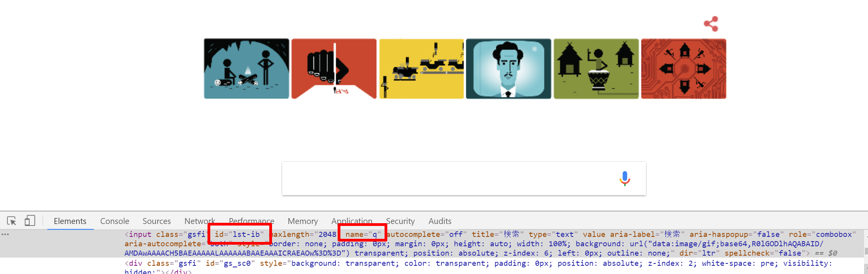Open the campfire cave doodle panel
The image size is (868, 274).
tap(247, 68)
